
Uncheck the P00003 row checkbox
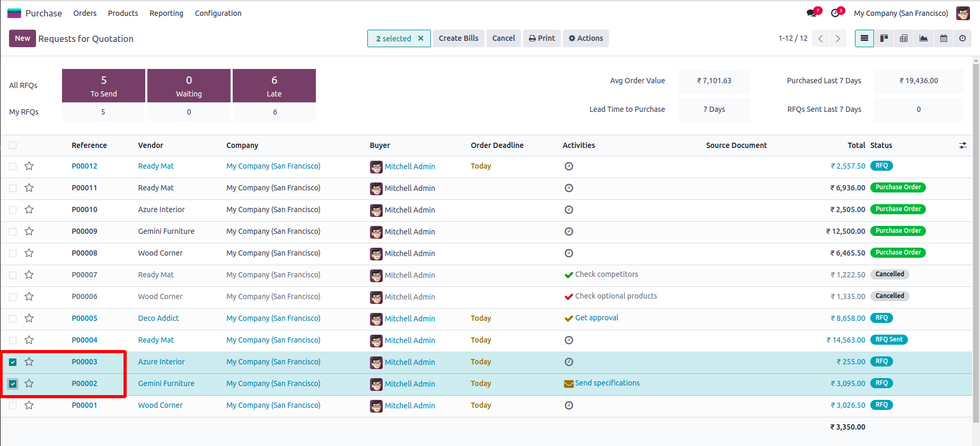13,362
